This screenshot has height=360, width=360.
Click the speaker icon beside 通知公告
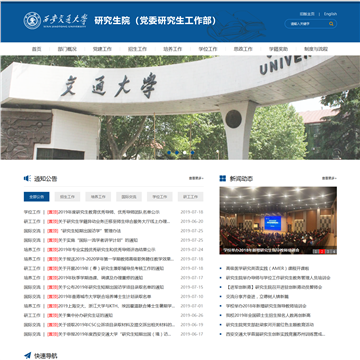(27, 179)
